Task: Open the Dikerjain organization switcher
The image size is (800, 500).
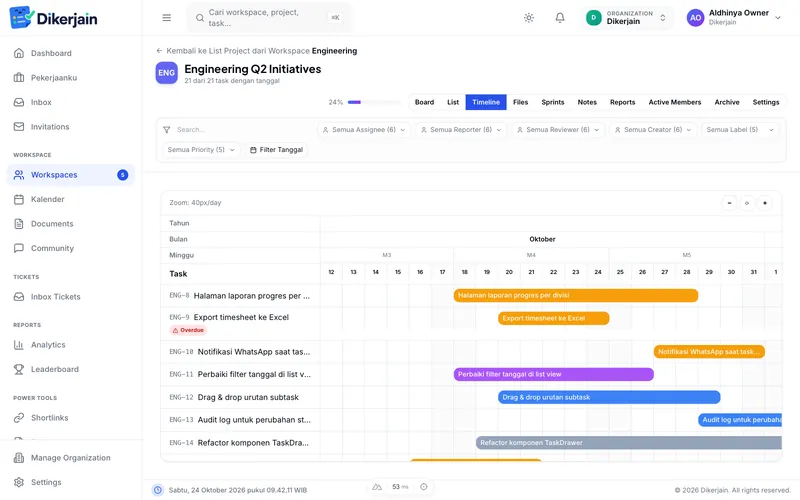Action: coord(627,18)
